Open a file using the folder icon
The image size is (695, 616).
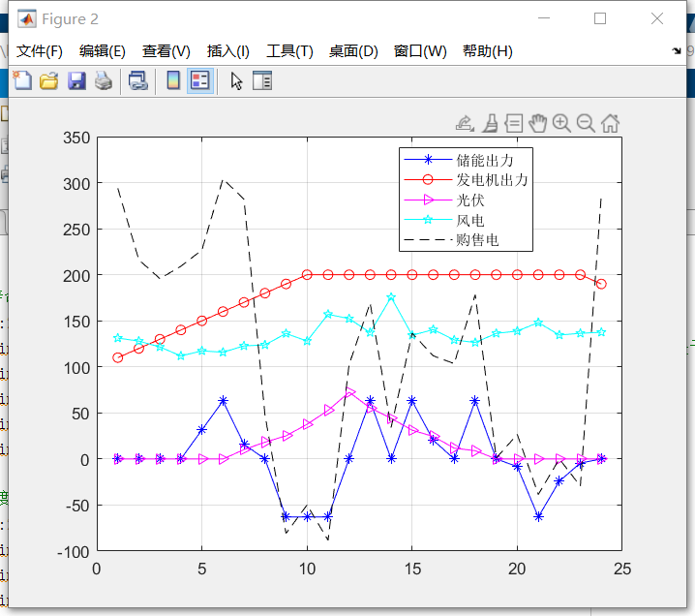(x=48, y=80)
